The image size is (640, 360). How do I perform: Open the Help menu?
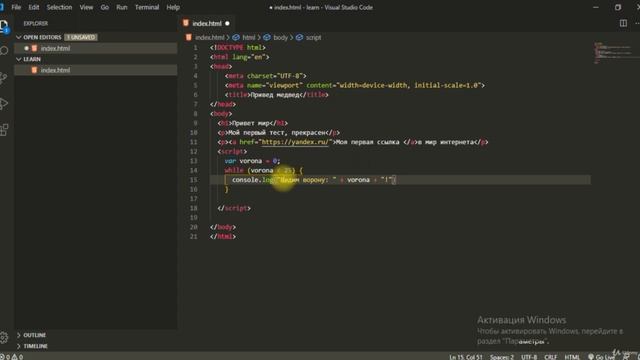click(173, 7)
